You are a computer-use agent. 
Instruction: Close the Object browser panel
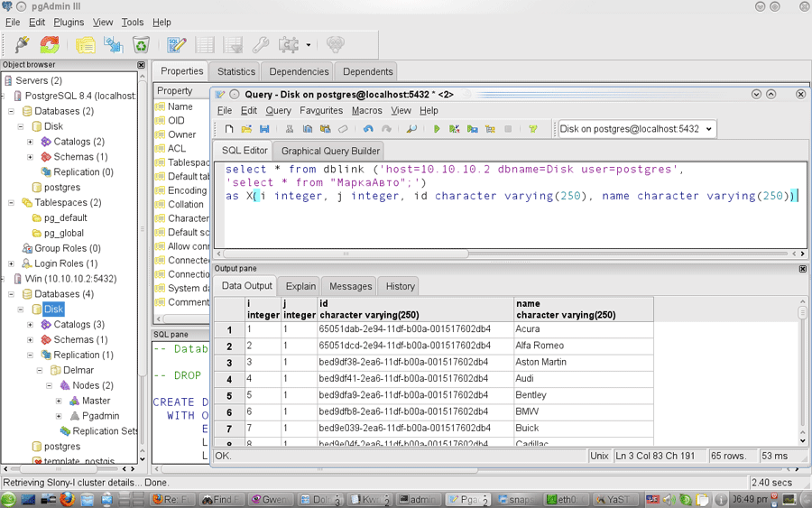click(x=141, y=65)
